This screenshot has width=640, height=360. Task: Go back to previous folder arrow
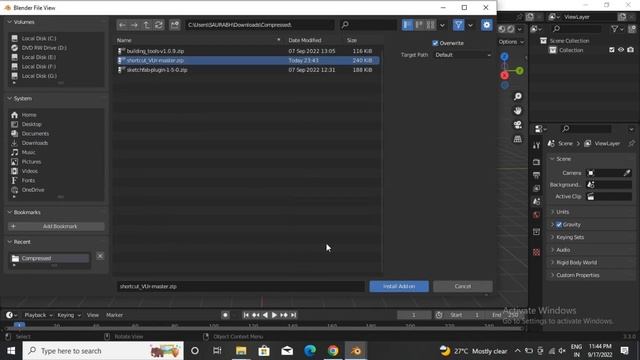click(x=122, y=25)
